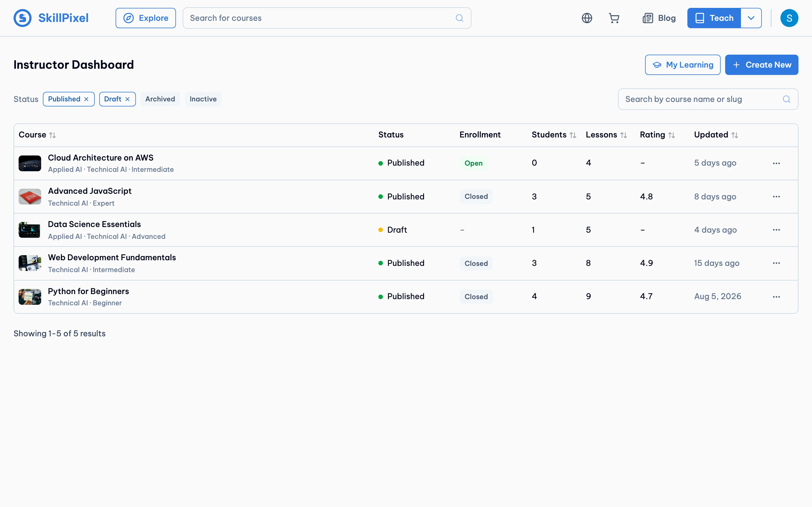Click the search icon in course name search
This screenshot has width=812, height=507.
[787, 99]
